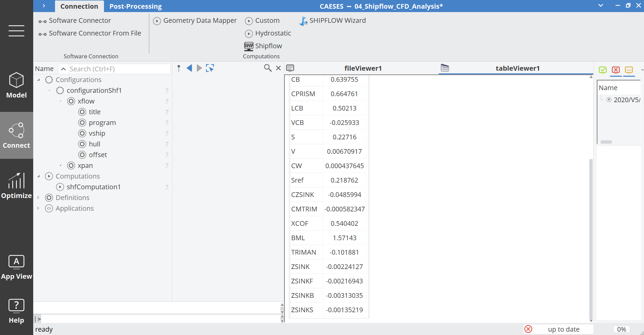This screenshot has width=644, height=335.
Task: Collapse the Computations tree node
Action: click(39, 176)
